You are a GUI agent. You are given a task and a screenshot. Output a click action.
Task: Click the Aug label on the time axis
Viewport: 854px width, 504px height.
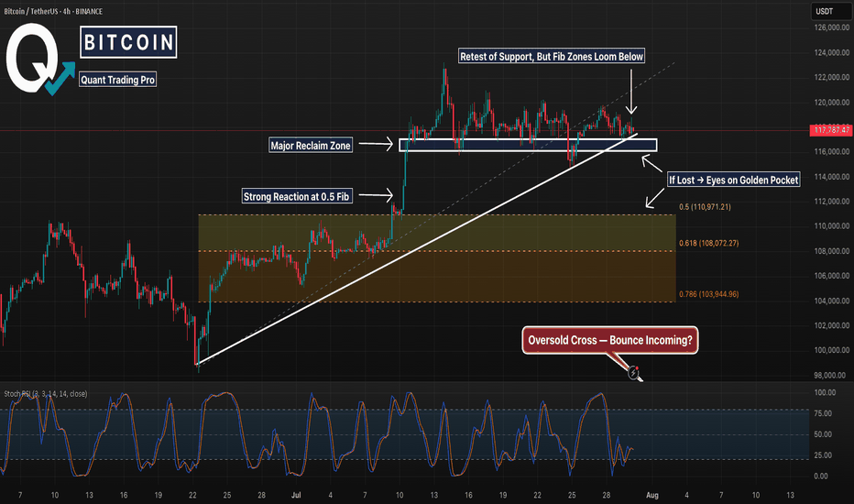651,495
